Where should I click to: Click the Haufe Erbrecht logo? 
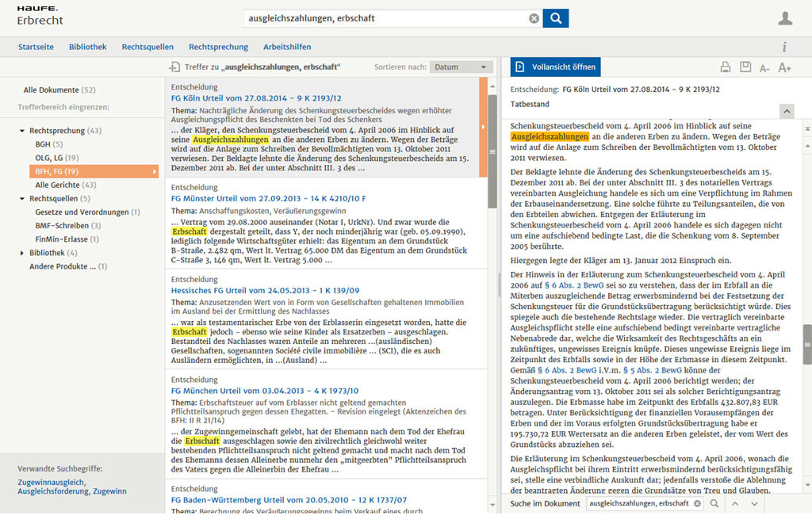coord(40,16)
